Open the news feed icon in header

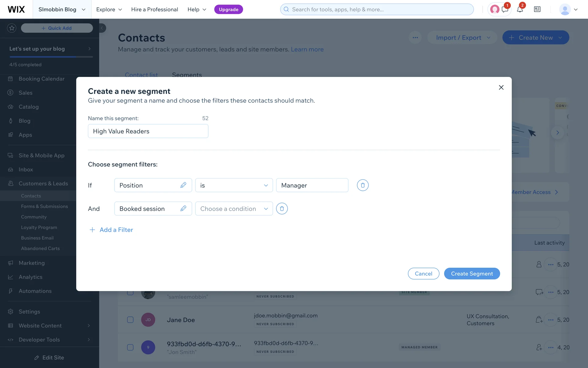click(x=537, y=9)
